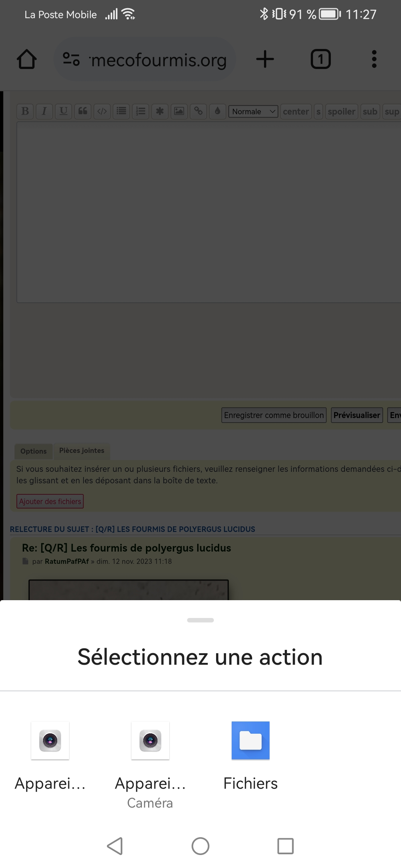Toggle underline formatting button
Viewport: 401px width, 868px height.
[63, 111]
